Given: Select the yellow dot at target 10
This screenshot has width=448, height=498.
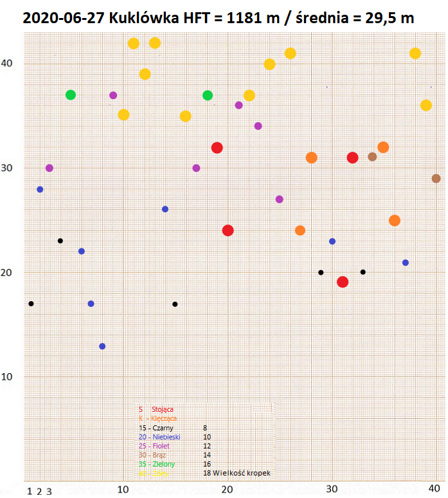Looking at the screenshot, I should coord(124,115).
